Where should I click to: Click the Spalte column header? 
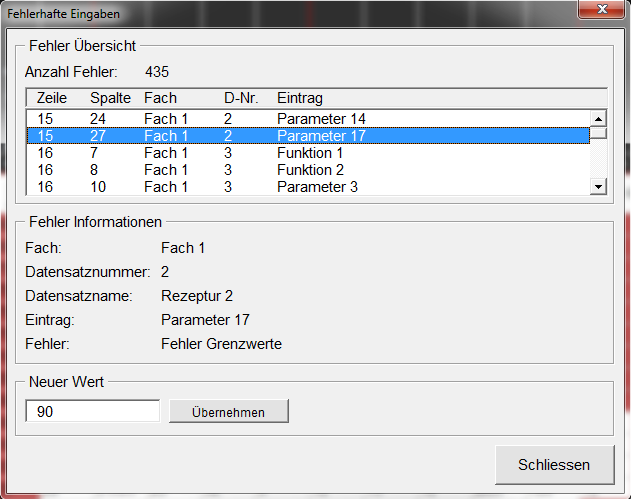coord(109,98)
